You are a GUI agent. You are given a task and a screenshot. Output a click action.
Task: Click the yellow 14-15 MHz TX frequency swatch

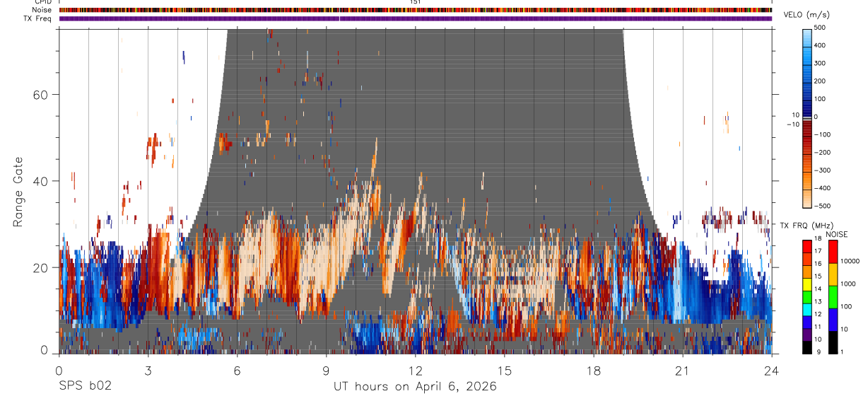point(807,284)
